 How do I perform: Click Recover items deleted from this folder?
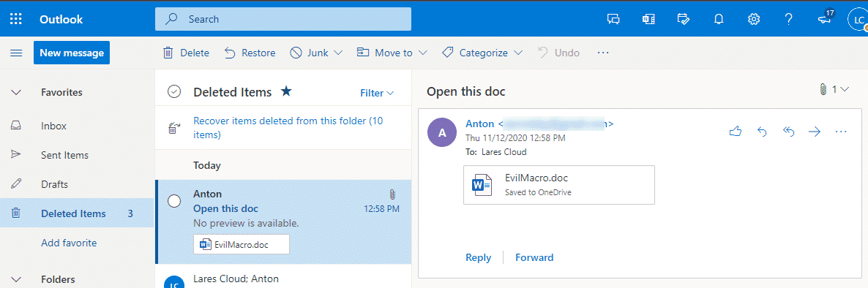288,127
